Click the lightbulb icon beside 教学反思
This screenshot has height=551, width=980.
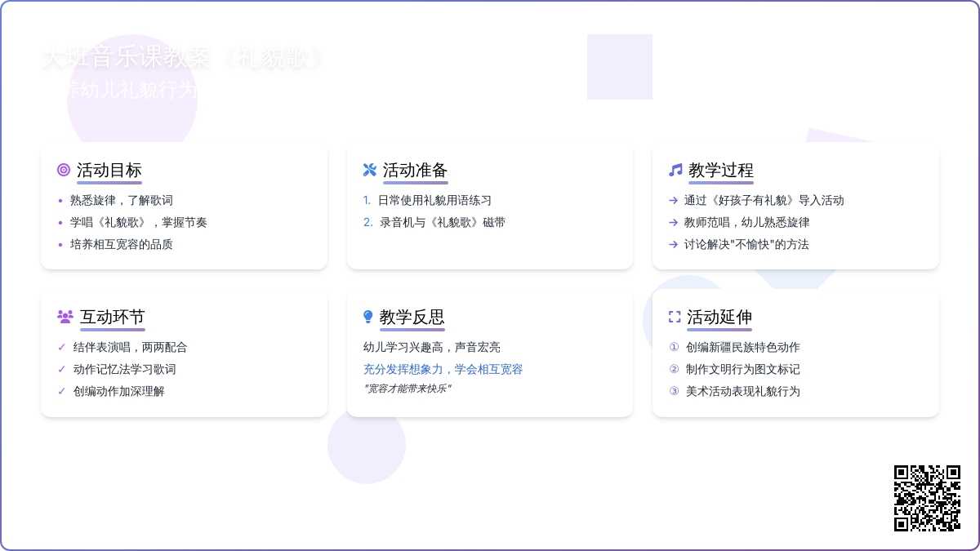click(x=368, y=317)
